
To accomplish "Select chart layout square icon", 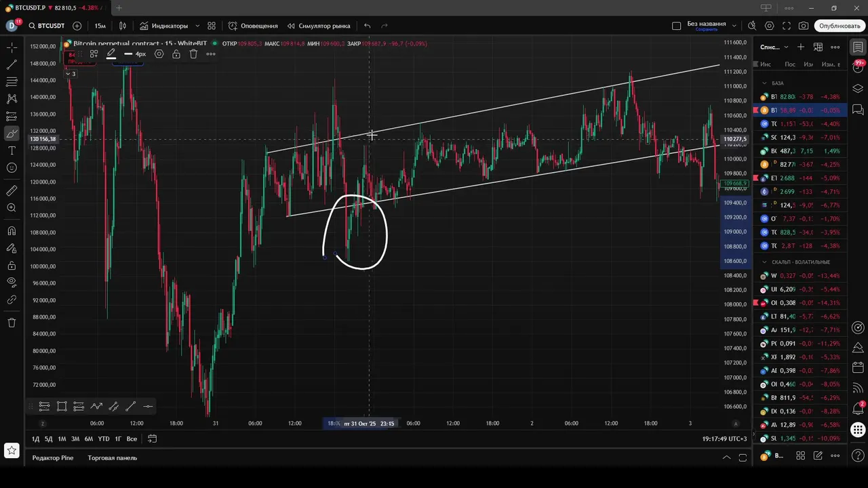I will point(676,26).
